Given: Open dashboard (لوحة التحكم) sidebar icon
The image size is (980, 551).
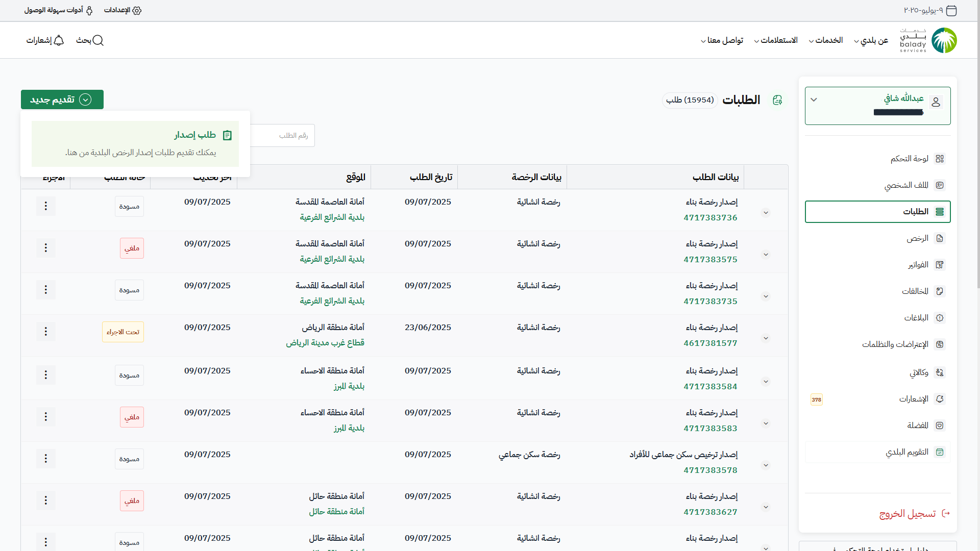Looking at the screenshot, I should point(940,159).
